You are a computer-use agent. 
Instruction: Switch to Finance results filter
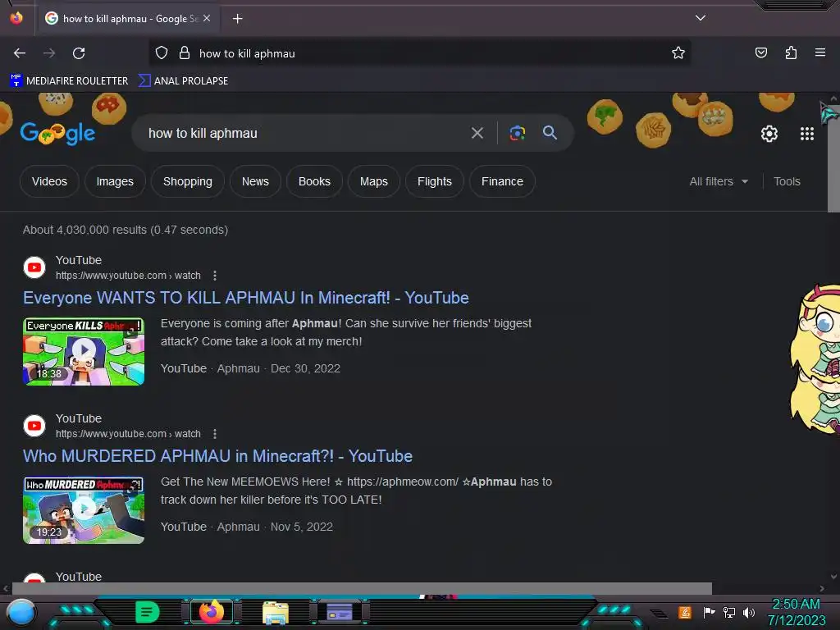click(502, 181)
